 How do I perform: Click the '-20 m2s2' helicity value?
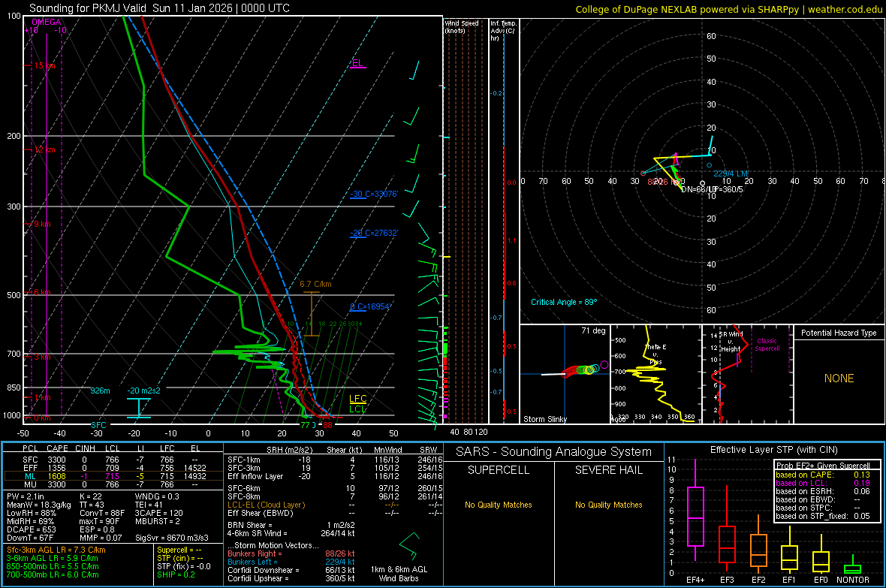143,390
